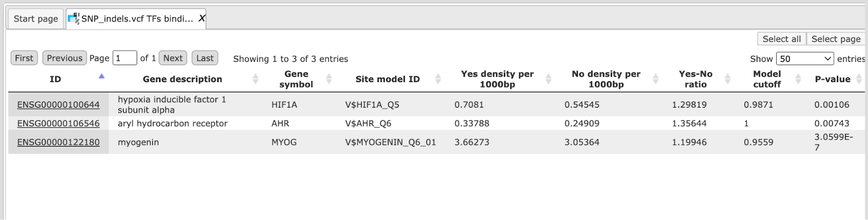Sort by Yes density per 1000bp
The width and height of the screenshot is (868, 220).
coord(548,79)
